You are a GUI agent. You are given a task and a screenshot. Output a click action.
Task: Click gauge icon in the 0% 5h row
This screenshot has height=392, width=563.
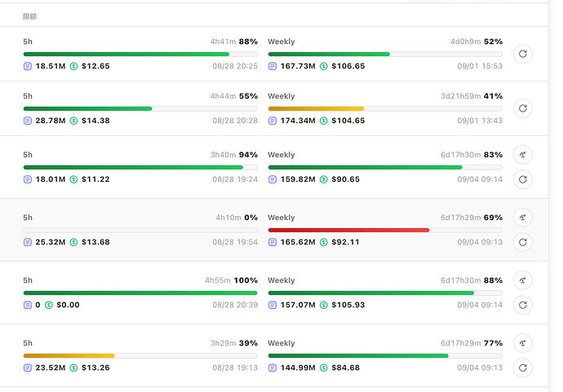523,218
